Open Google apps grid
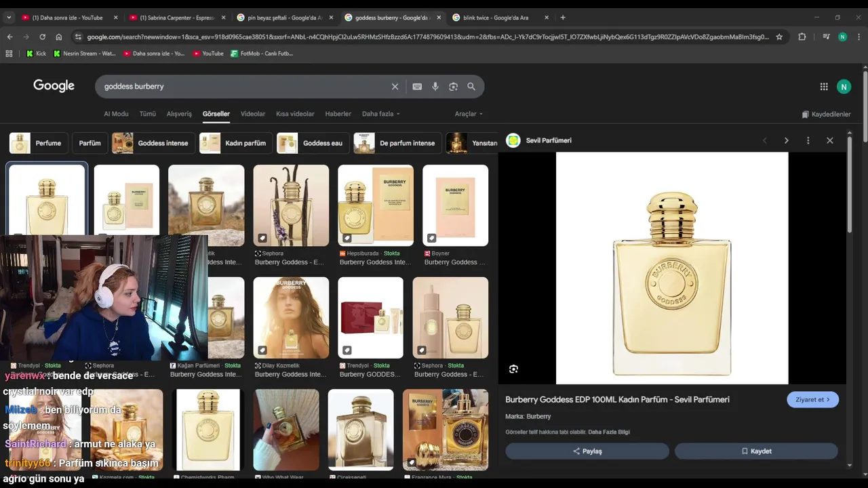Image resolution: width=868 pixels, height=488 pixels. pyautogui.click(x=824, y=87)
